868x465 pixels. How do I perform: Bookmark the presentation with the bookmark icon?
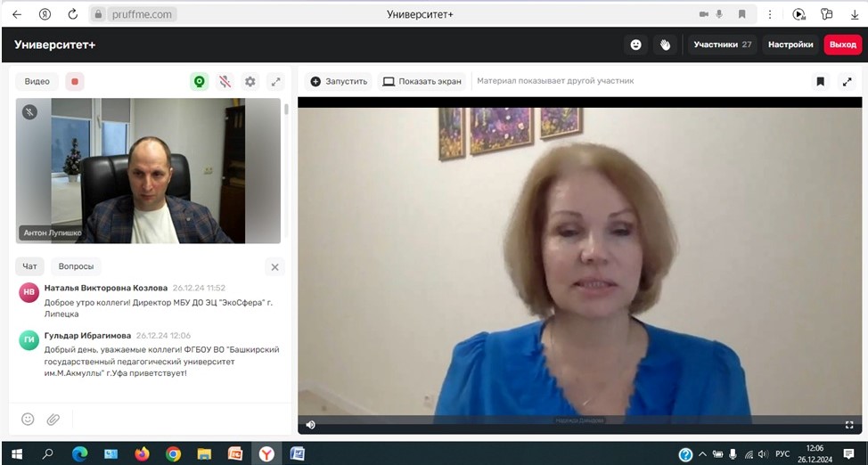pos(820,81)
